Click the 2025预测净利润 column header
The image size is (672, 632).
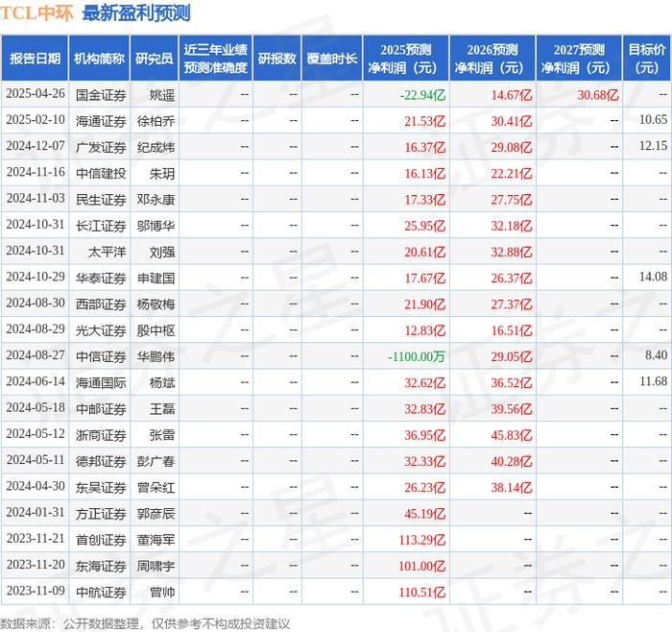coord(406,59)
